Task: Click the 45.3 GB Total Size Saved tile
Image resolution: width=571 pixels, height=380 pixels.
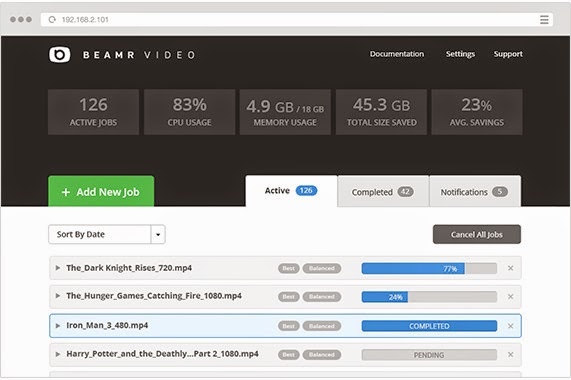Action: 381,112
